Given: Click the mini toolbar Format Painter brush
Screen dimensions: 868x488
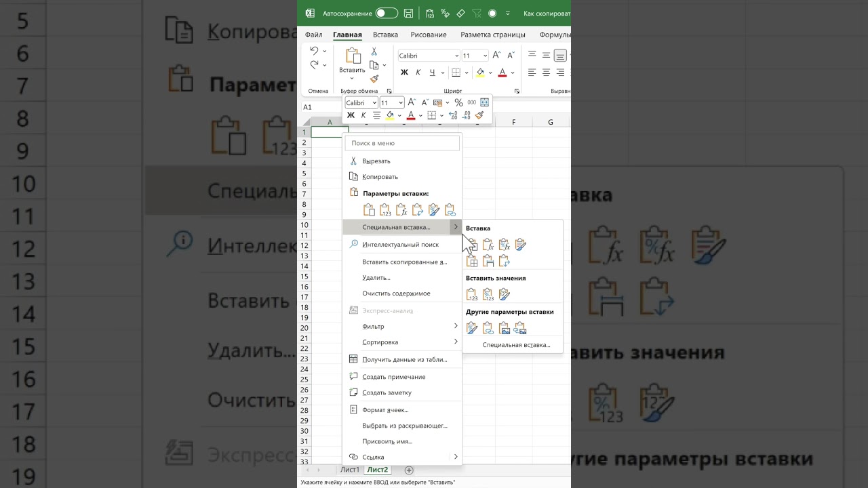Looking at the screenshot, I should [x=480, y=116].
